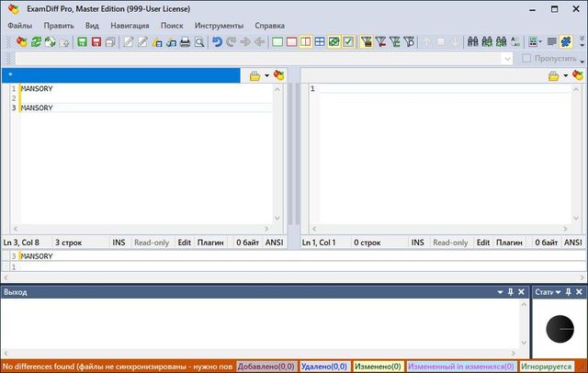Toggle the green checkmark toolbar button

click(348, 42)
